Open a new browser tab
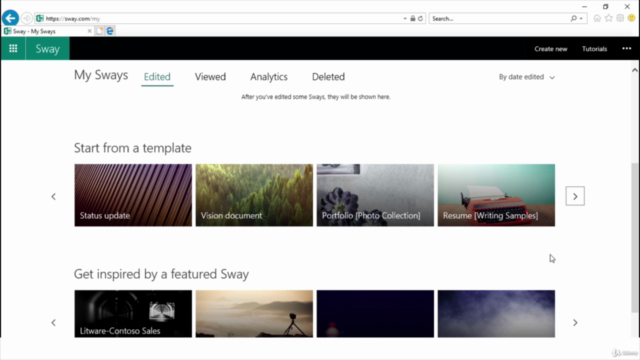 [x=100, y=31]
